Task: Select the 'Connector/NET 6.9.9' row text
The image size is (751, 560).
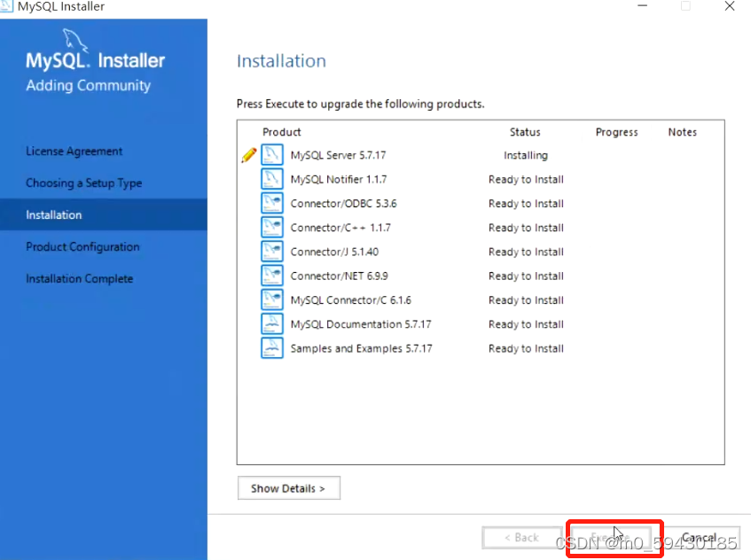Action: coord(339,276)
